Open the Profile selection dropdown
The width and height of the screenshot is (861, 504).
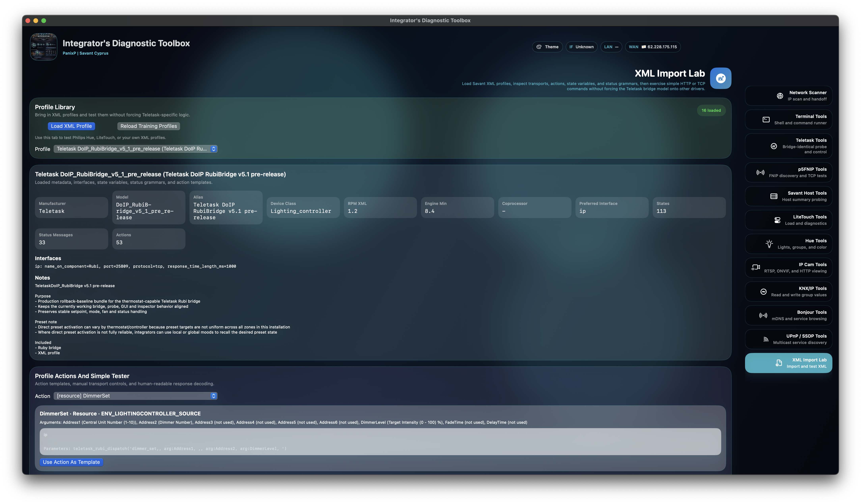tap(135, 149)
